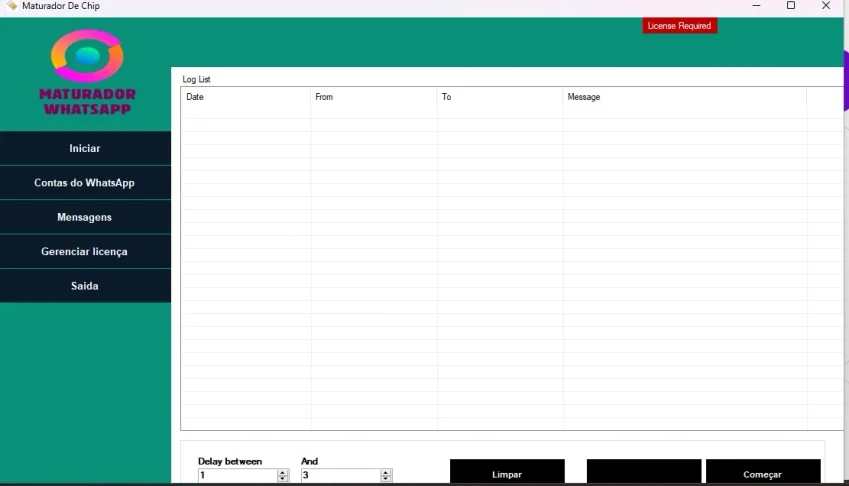The width and height of the screenshot is (849, 486).
Task: Click the Maturador De Chip title bar icon
Action: coord(12,6)
